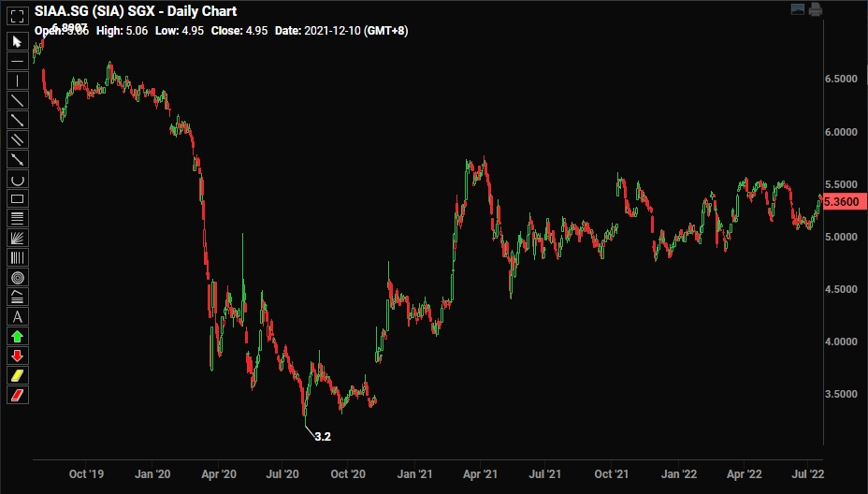Select the arrow-ended line tool
This screenshot has height=494, width=868.
[17, 159]
